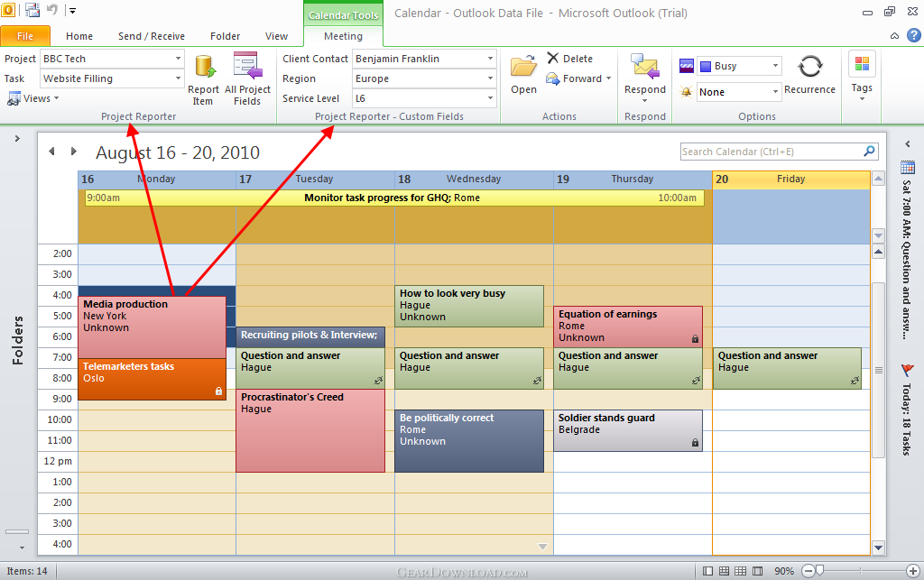Screen dimensions: 924x580
Task: Click the calendar icon in the To-Do bar
Action: tap(908, 168)
